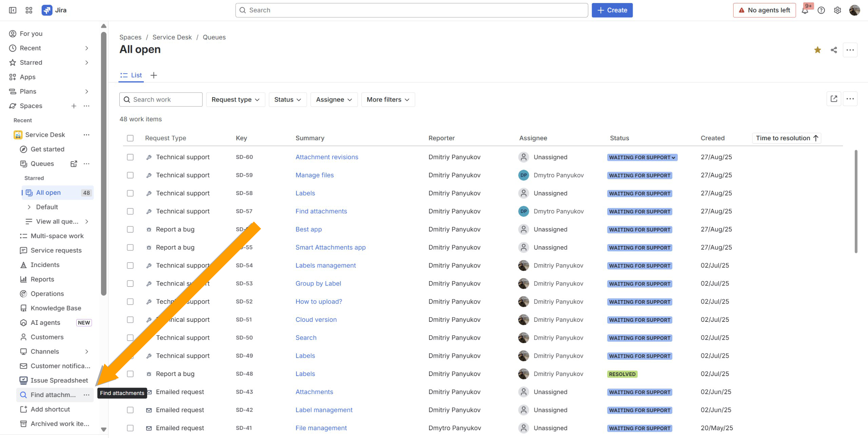Open Find attachments sidebar item

click(53, 395)
